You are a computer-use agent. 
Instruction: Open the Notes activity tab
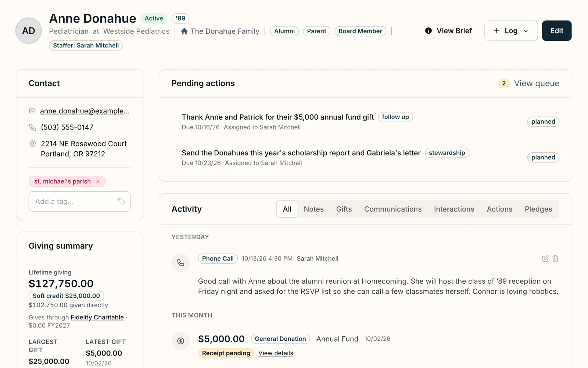314,209
